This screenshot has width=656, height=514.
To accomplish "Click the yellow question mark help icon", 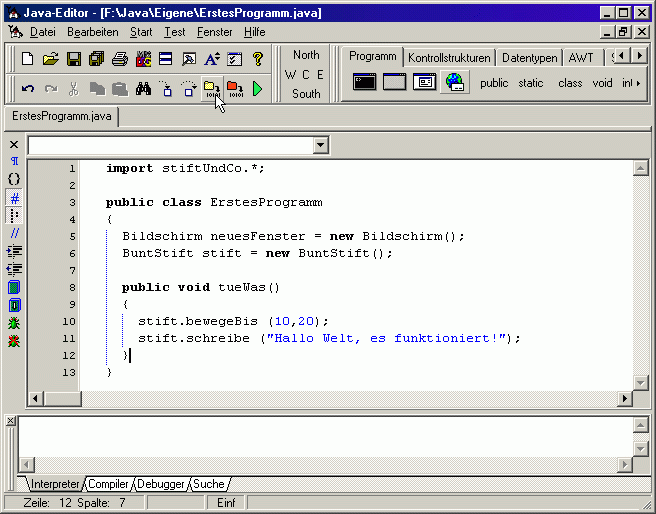I will click(x=257, y=59).
